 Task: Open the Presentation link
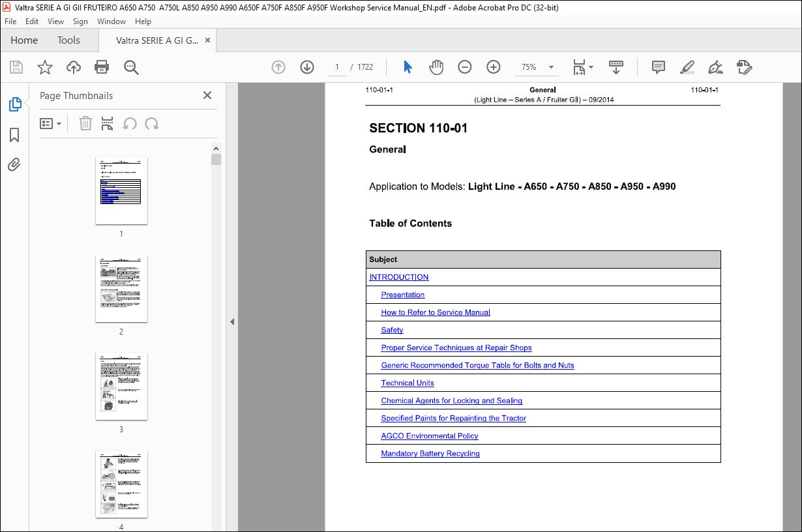click(403, 295)
